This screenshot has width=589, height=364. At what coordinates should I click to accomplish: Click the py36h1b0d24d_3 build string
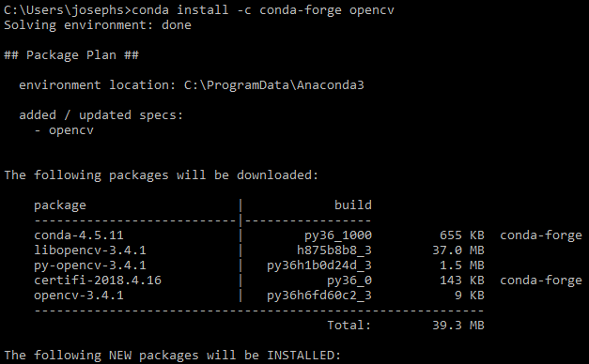(319, 265)
